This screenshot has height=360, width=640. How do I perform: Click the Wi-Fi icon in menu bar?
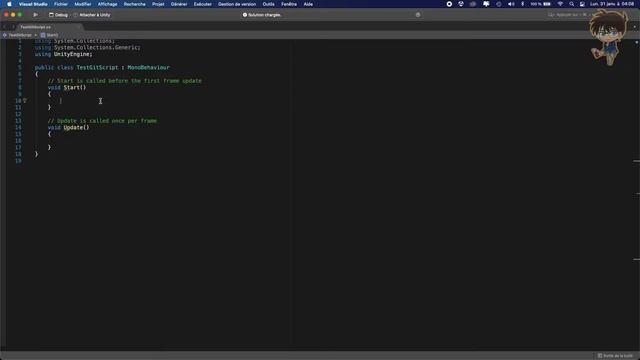coord(560,4)
